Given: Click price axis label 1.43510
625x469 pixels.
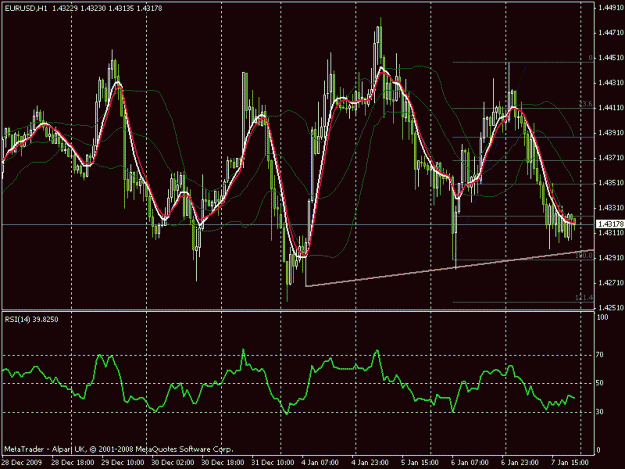Looking at the screenshot, I should (x=611, y=183).
